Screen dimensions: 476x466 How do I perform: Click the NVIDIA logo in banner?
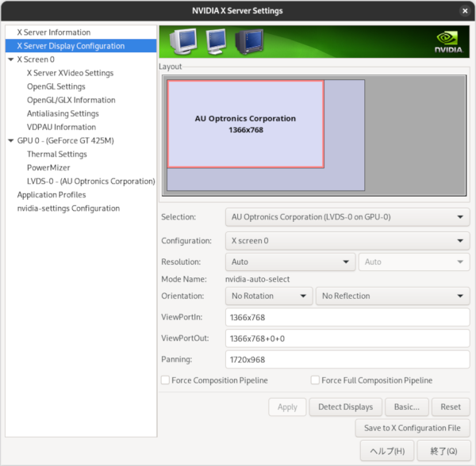tap(449, 43)
